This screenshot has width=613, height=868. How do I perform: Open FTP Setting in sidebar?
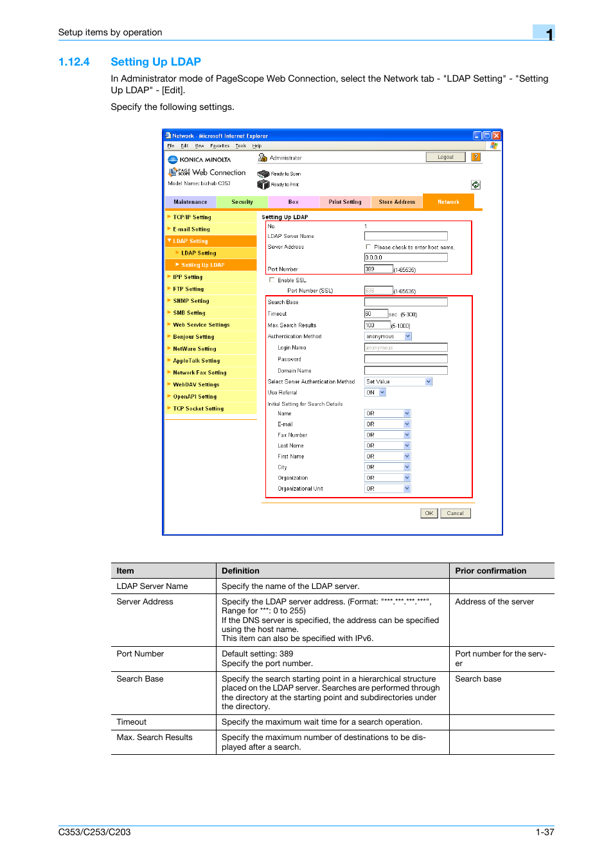pos(211,289)
